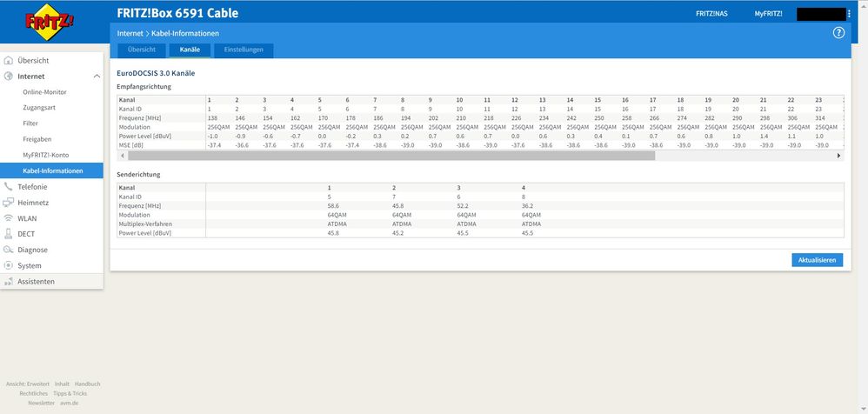The image size is (868, 414).
Task: Switch to the Übersicht tab
Action: tap(142, 50)
